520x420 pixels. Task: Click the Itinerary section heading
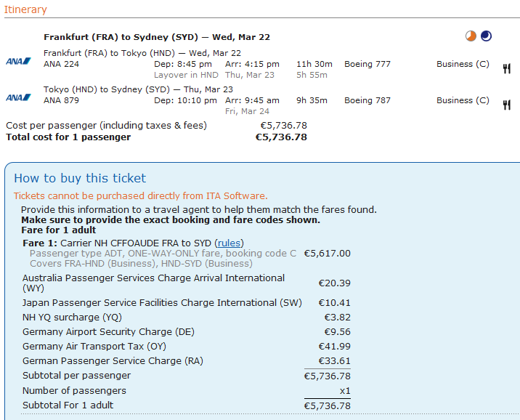[x=25, y=9]
